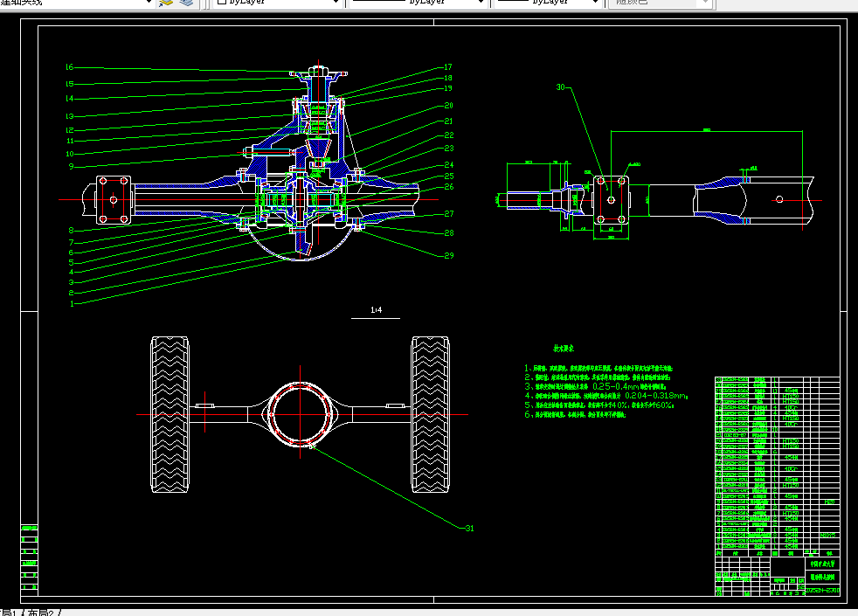Viewport: 858px width, 616px height.
Task: Select callout number 24
Action: point(449,164)
